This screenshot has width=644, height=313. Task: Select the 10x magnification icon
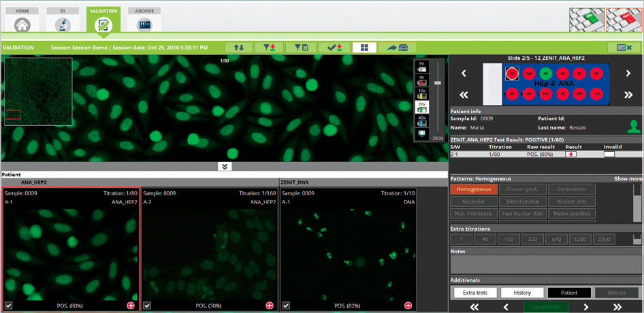coord(421,94)
